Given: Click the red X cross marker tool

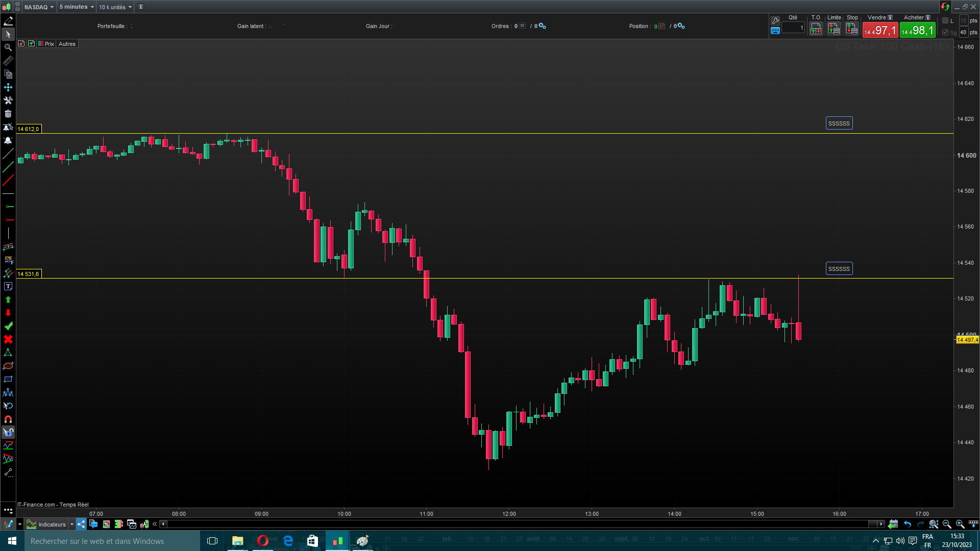Looking at the screenshot, I should (8, 339).
